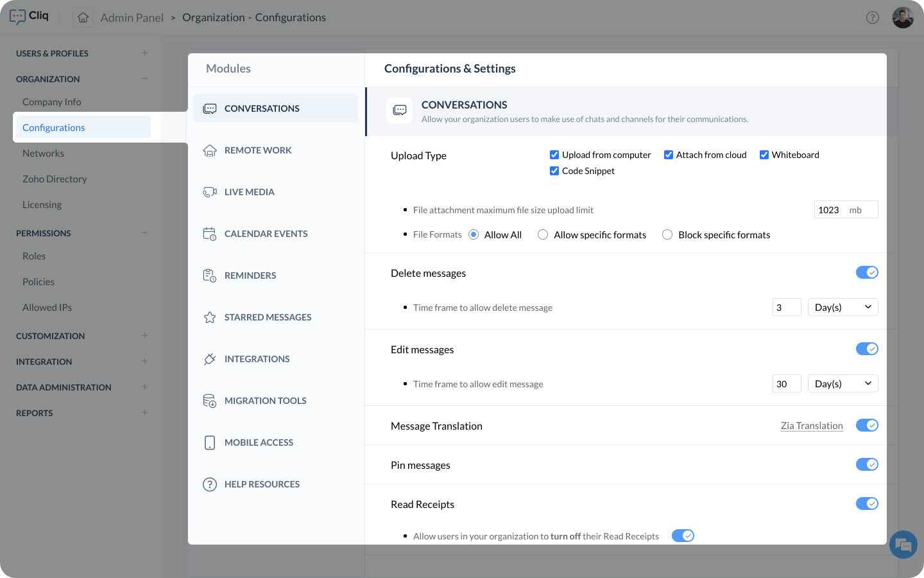Click the user profile avatar
The image size is (924, 578).
coord(902,18)
